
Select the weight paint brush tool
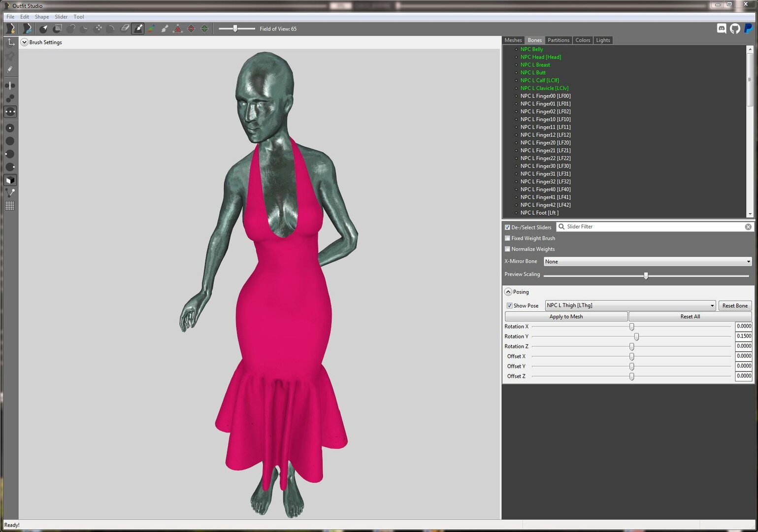pos(138,29)
